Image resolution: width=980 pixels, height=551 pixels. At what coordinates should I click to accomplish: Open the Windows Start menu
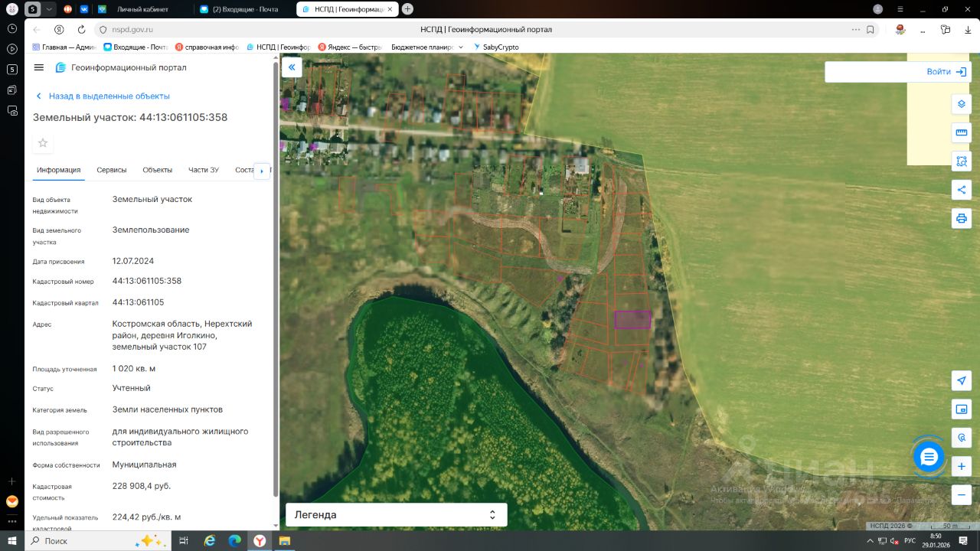[x=12, y=541]
